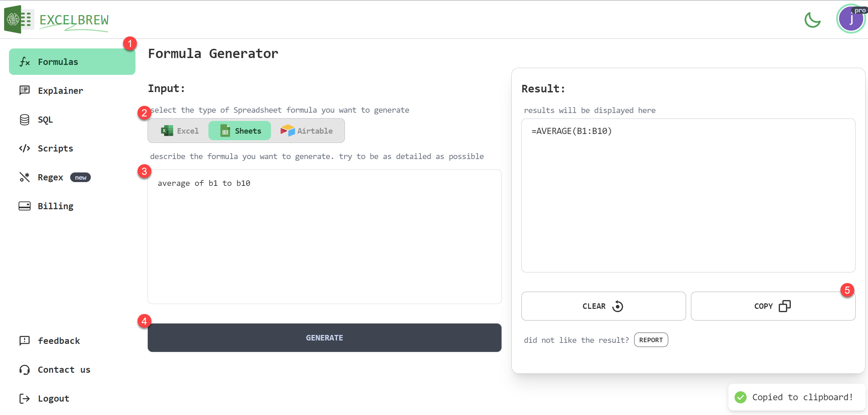Select the Excel formula type
The image size is (868, 415).
[x=180, y=131]
